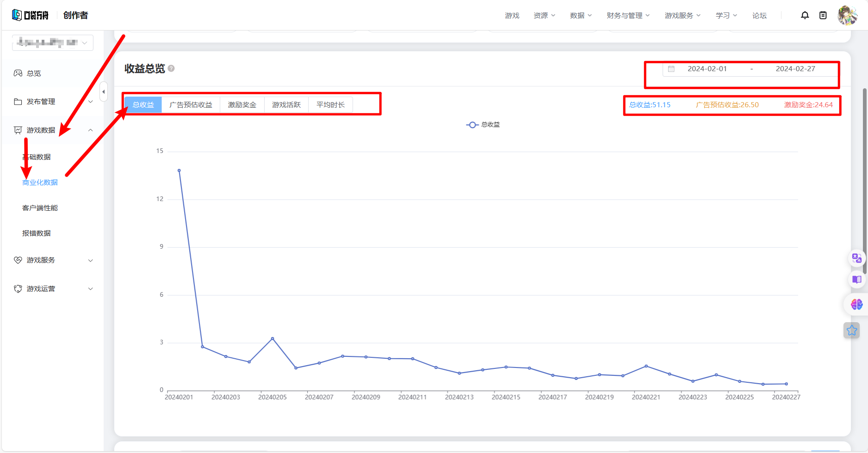The height and width of the screenshot is (453, 868).
Task: Click the 口袋方舟 logo
Action: pos(30,15)
